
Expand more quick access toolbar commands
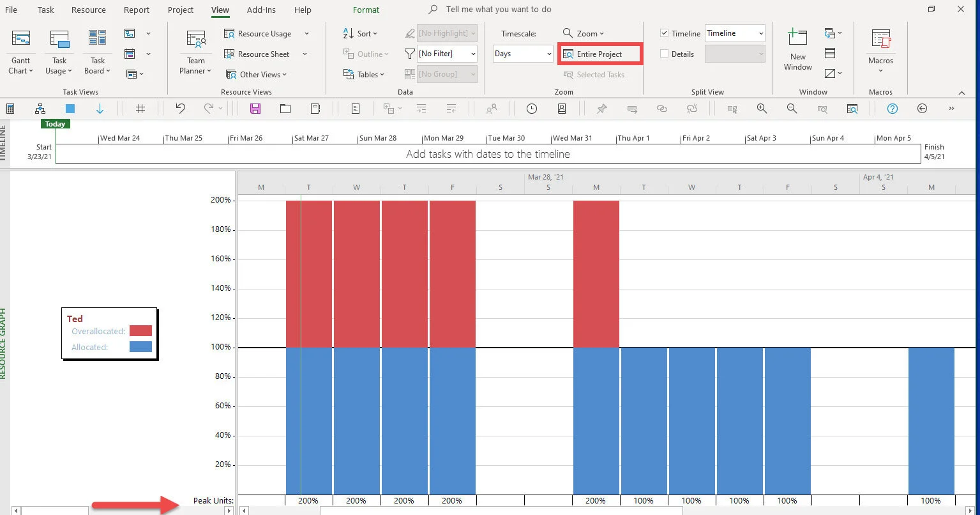(x=951, y=109)
